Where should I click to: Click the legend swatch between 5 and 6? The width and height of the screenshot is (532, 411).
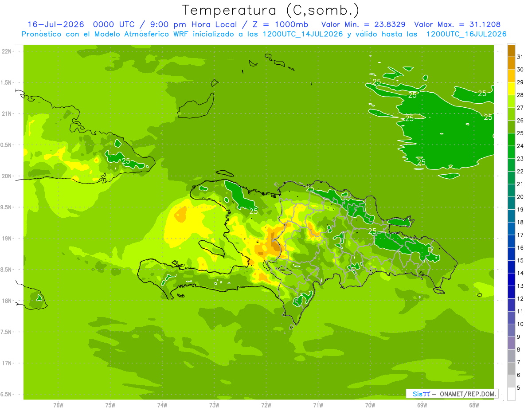pyautogui.click(x=511, y=381)
